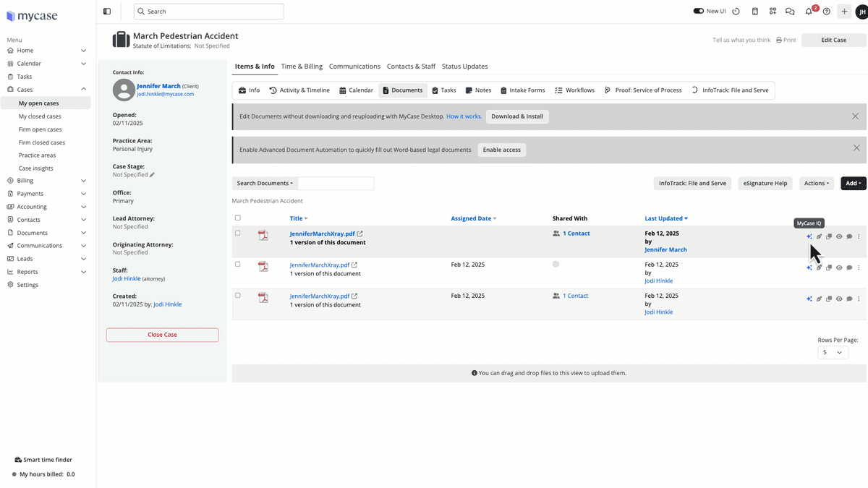This screenshot has height=488, width=868.
Task: Change Rows Per Page dropdown
Action: click(833, 352)
